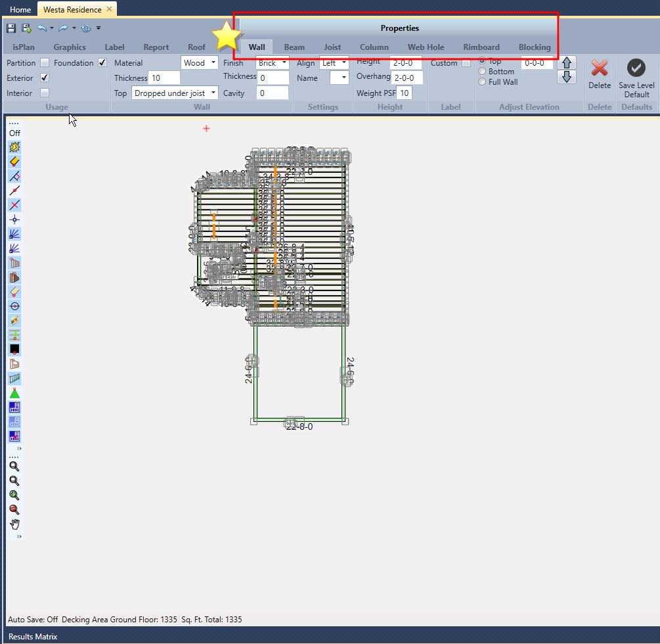The image size is (660, 644).
Task: Open the Material dropdown showing Wood
Action: [x=200, y=63]
